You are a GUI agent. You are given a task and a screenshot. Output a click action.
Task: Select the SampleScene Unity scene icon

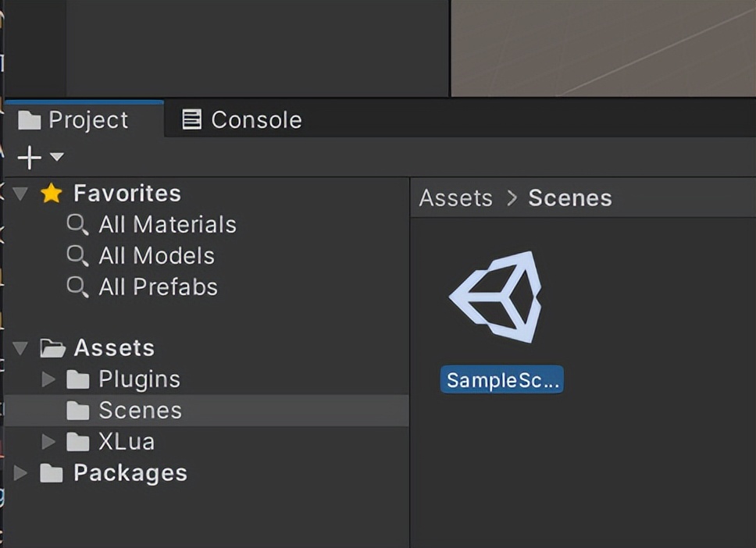click(496, 297)
